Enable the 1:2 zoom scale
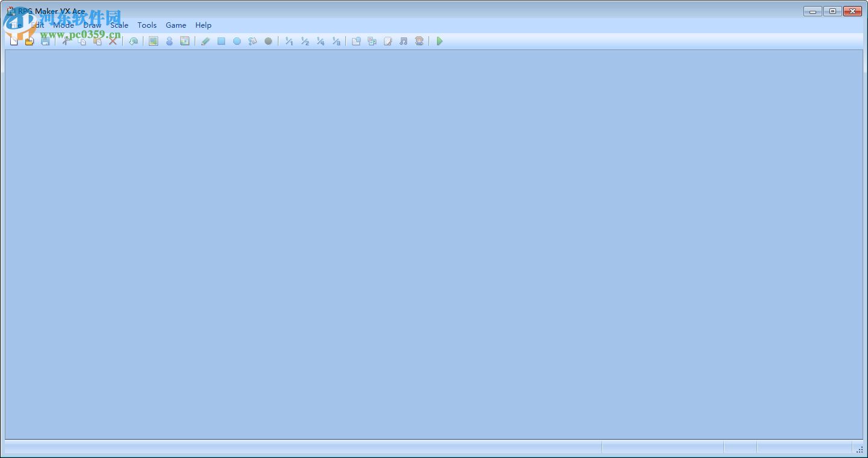 [x=305, y=41]
